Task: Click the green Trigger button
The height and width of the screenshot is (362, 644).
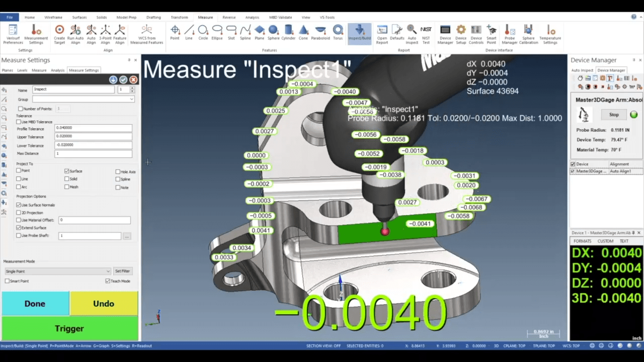Action: pyautogui.click(x=69, y=328)
